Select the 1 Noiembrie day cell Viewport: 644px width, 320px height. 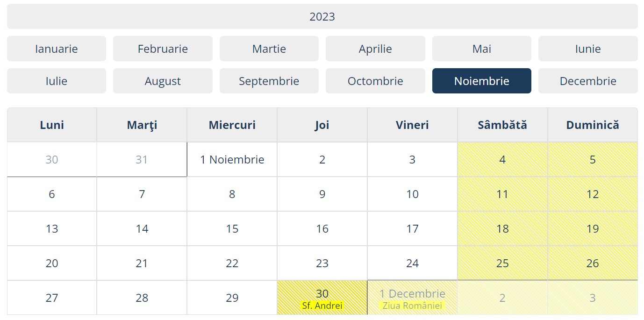coord(232,160)
